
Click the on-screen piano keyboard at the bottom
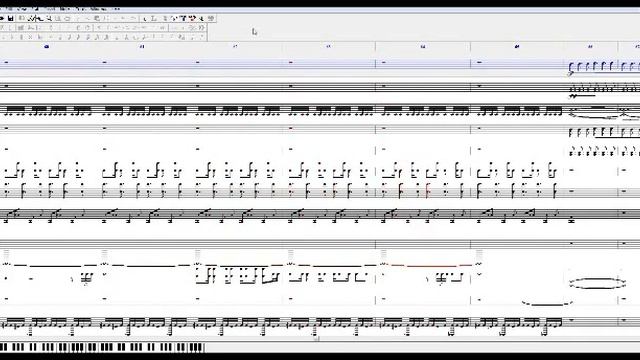click(102, 347)
